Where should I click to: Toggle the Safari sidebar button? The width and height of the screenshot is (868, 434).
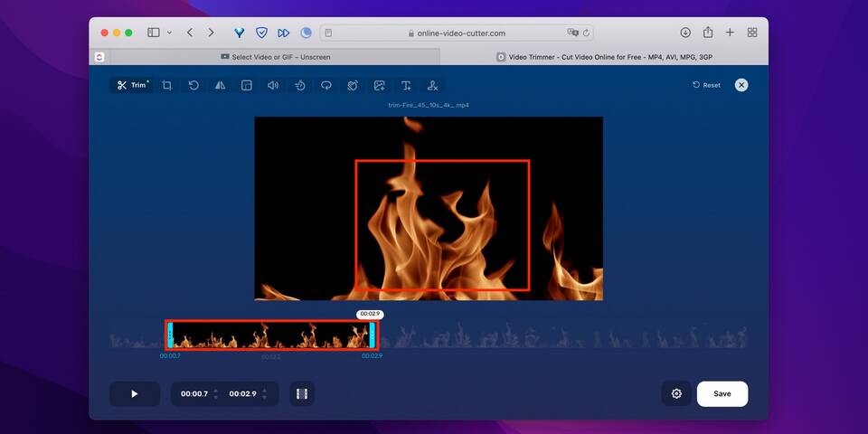click(154, 33)
